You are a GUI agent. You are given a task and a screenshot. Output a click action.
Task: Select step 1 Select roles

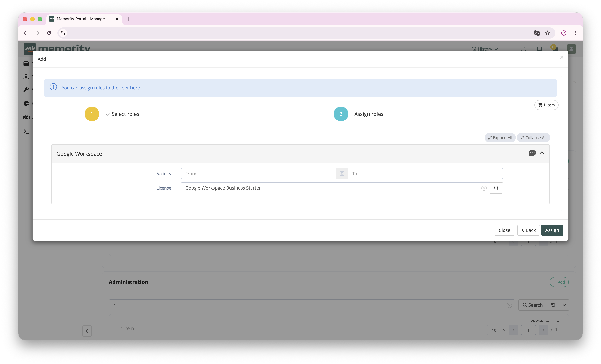point(112,114)
